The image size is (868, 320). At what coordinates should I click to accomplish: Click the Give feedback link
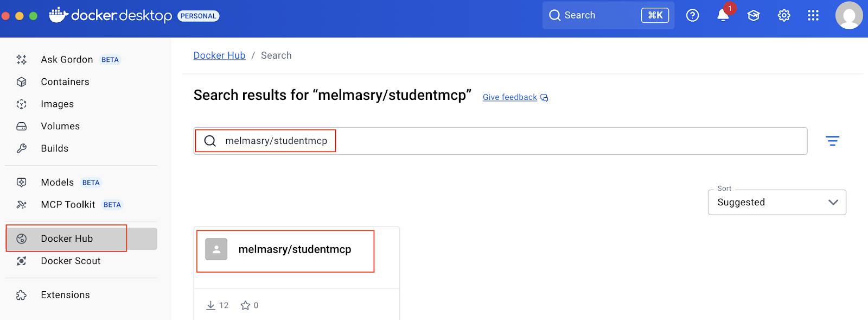(510, 97)
